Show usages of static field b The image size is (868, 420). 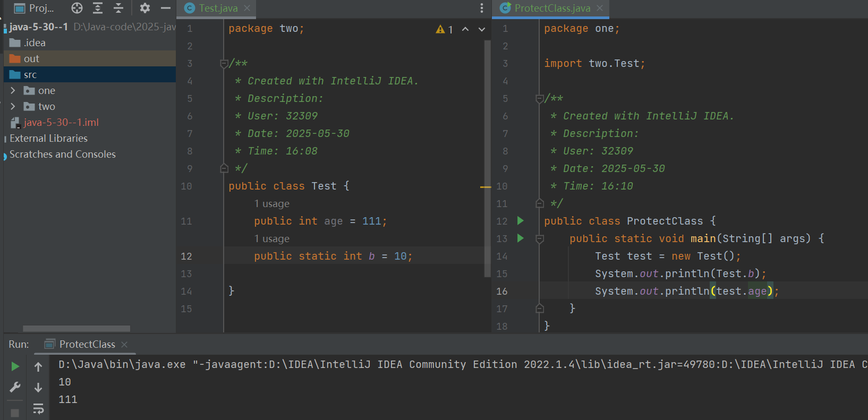pos(272,239)
